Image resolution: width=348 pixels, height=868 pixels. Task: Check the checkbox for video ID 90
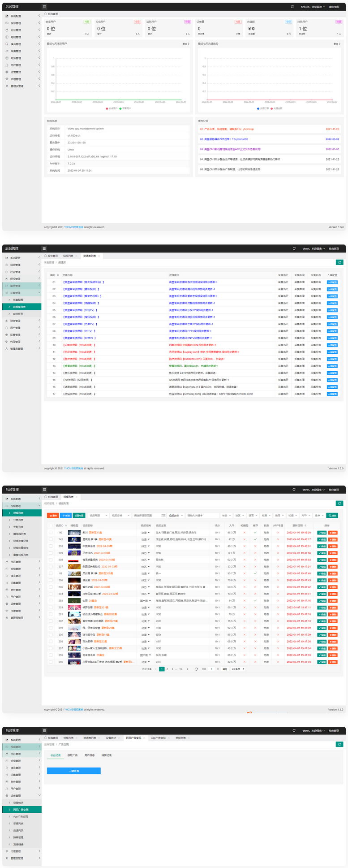[x=51, y=533]
